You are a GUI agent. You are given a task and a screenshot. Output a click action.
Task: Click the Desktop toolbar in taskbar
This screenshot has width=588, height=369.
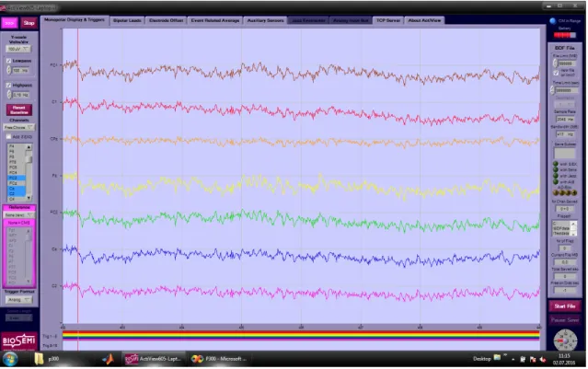click(x=481, y=359)
